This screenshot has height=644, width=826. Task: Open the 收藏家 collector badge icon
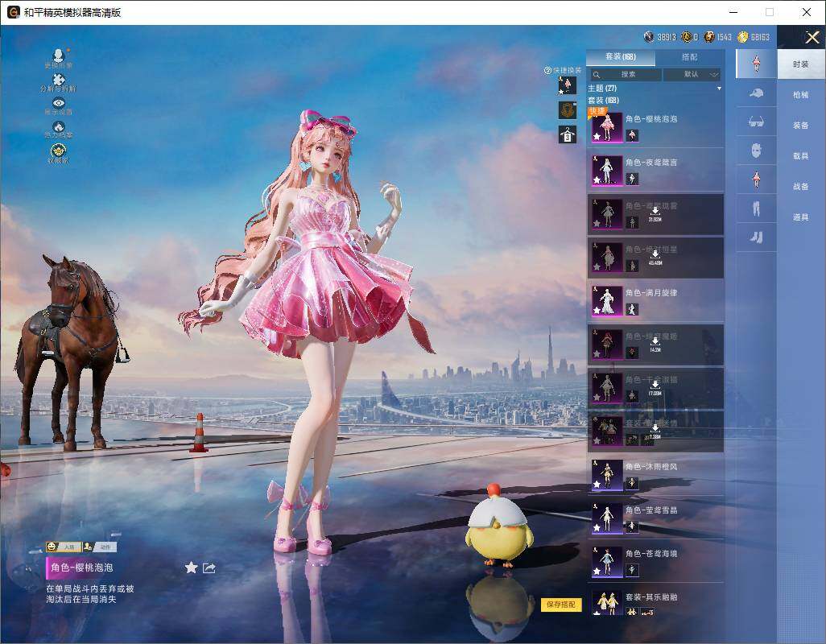(x=59, y=153)
